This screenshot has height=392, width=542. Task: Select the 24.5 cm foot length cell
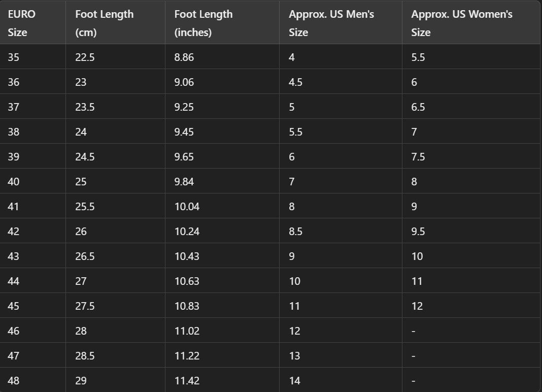coord(85,157)
